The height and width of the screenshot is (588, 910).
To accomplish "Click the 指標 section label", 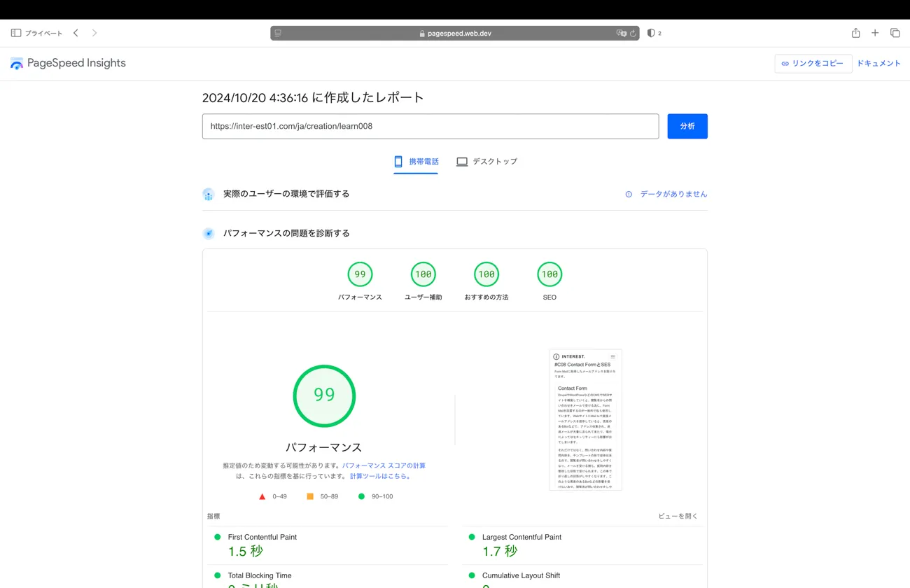I will (213, 516).
